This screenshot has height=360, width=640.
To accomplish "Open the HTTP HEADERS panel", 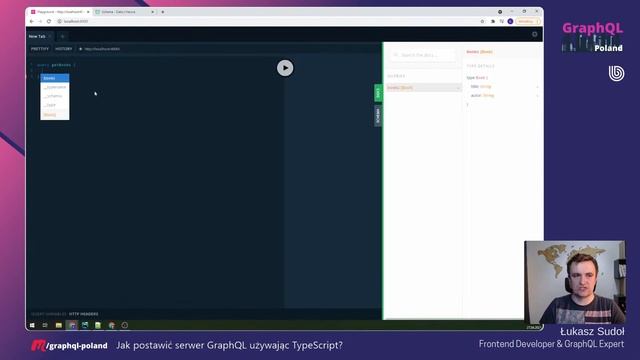I will click(x=84, y=314).
